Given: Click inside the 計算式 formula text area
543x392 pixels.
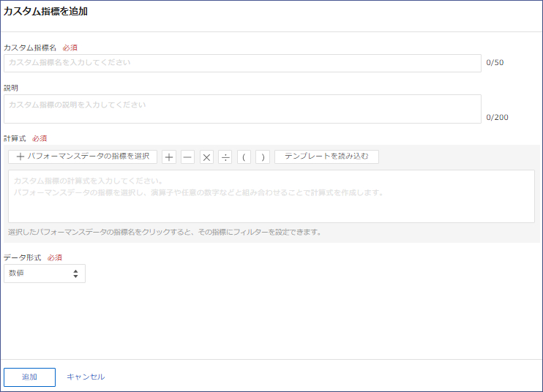Looking at the screenshot, I should (x=271, y=196).
